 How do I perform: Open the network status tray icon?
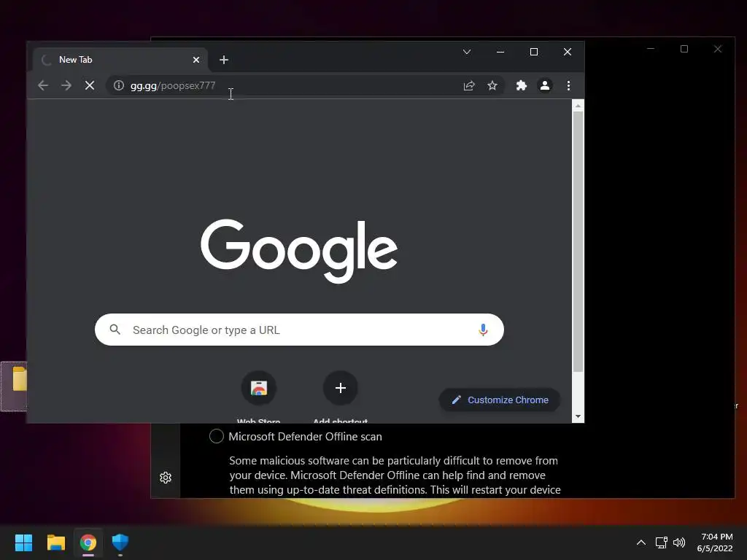pyautogui.click(x=661, y=542)
